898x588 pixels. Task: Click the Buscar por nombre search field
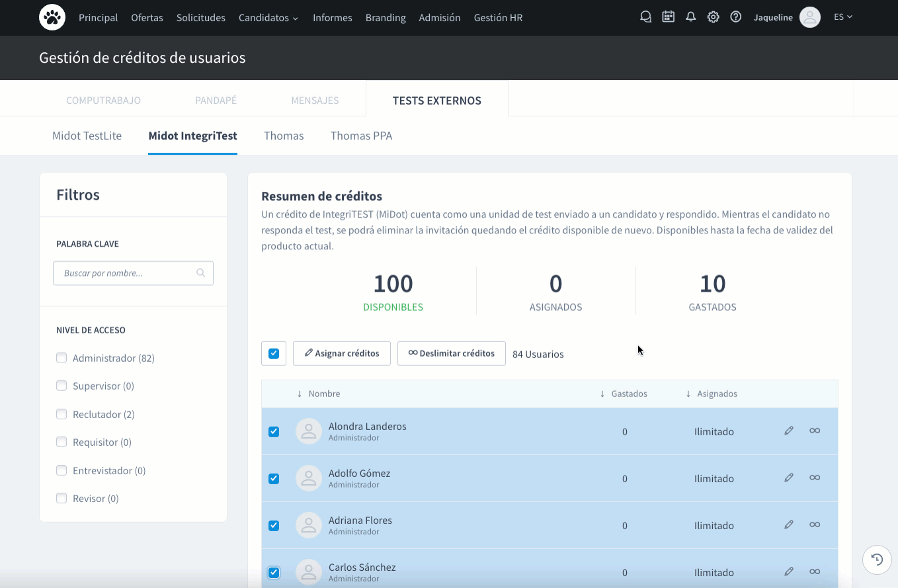click(126, 273)
